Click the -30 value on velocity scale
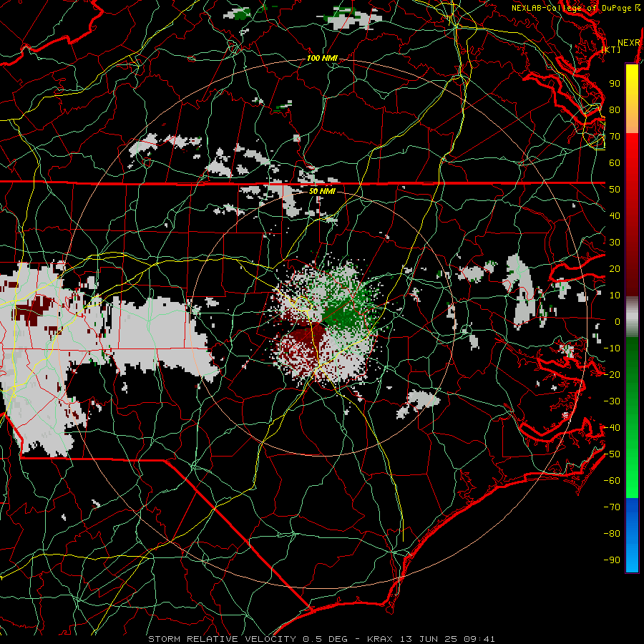 point(612,401)
